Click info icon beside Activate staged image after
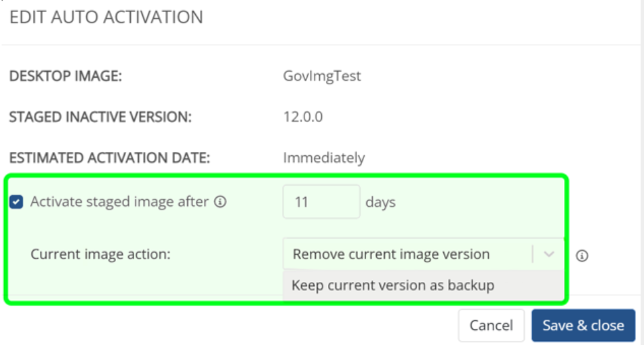The width and height of the screenshot is (644, 345). tap(220, 202)
